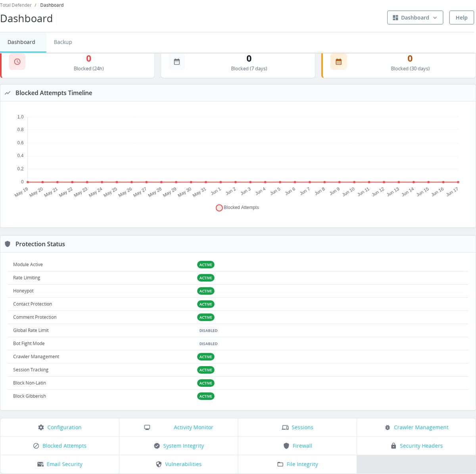
Task: Switch to the Backup tab
Action: coord(63,42)
